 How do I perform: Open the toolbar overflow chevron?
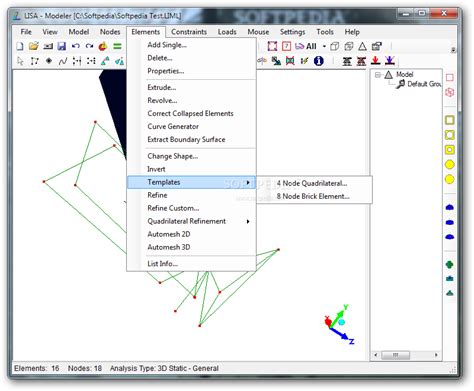point(453,50)
